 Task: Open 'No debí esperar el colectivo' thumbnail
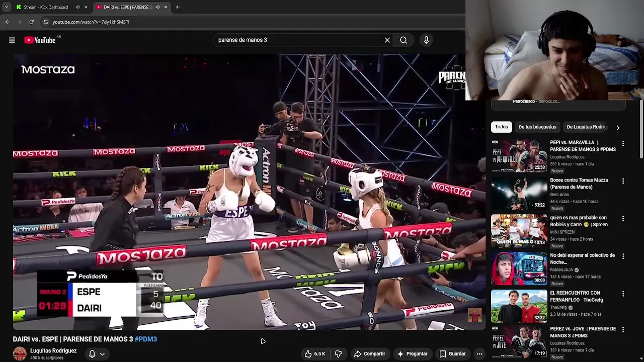519,268
